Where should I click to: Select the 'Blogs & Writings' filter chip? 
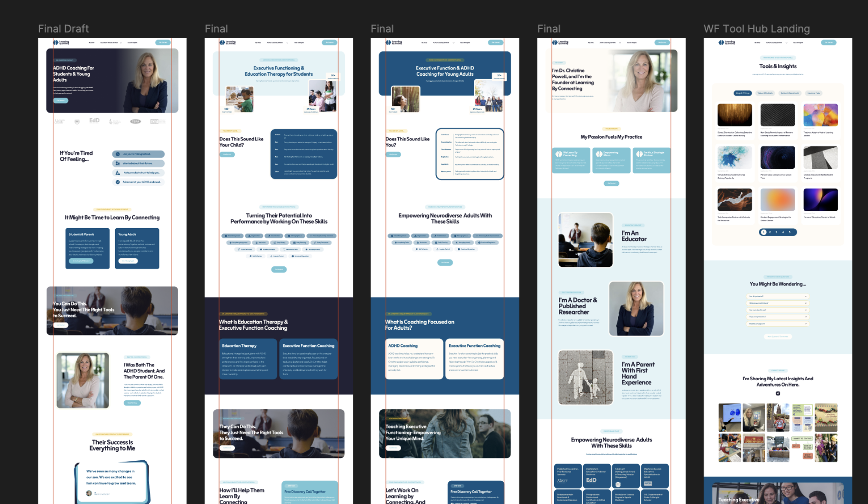click(x=743, y=93)
